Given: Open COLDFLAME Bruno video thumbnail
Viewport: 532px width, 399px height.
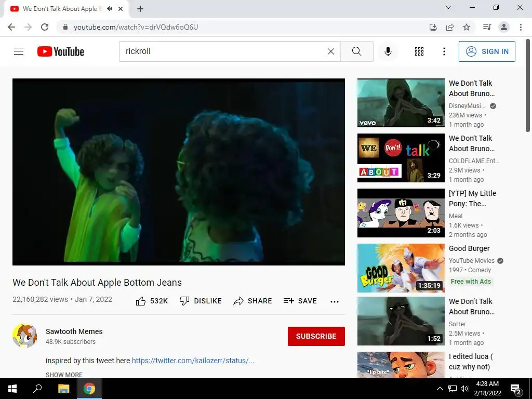Looking at the screenshot, I should point(401,158).
